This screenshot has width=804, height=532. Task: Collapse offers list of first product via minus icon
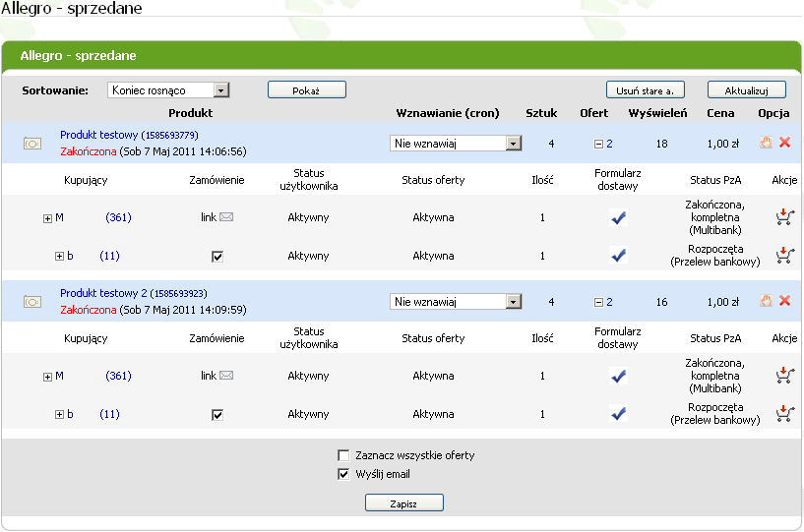point(598,145)
